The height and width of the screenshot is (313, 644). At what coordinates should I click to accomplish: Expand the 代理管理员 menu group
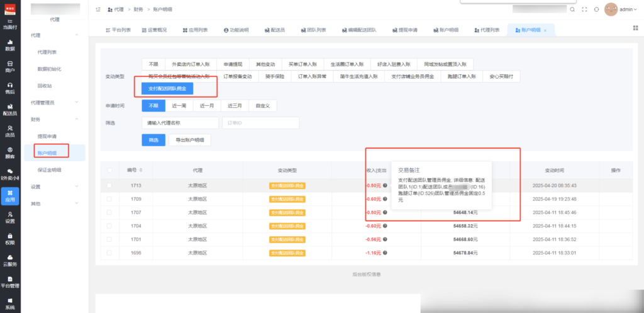pyautogui.click(x=53, y=102)
